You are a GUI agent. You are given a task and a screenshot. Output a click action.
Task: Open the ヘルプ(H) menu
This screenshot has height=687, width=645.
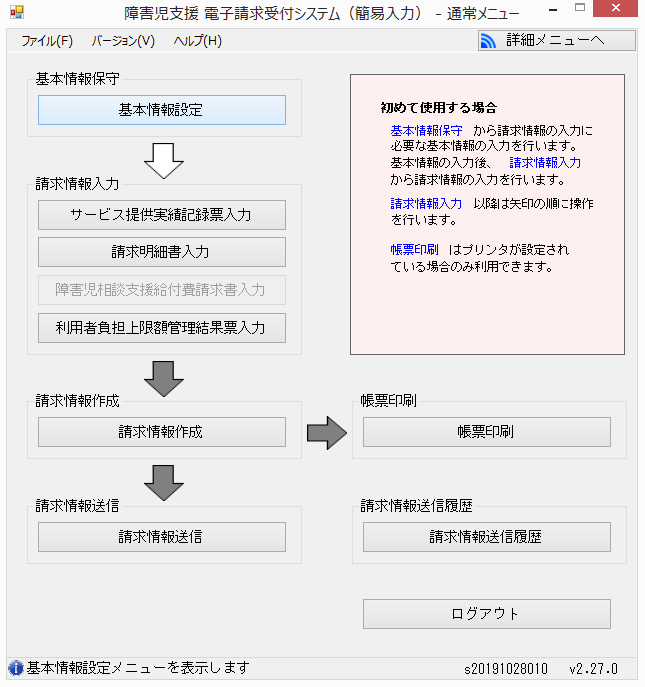[x=198, y=41]
